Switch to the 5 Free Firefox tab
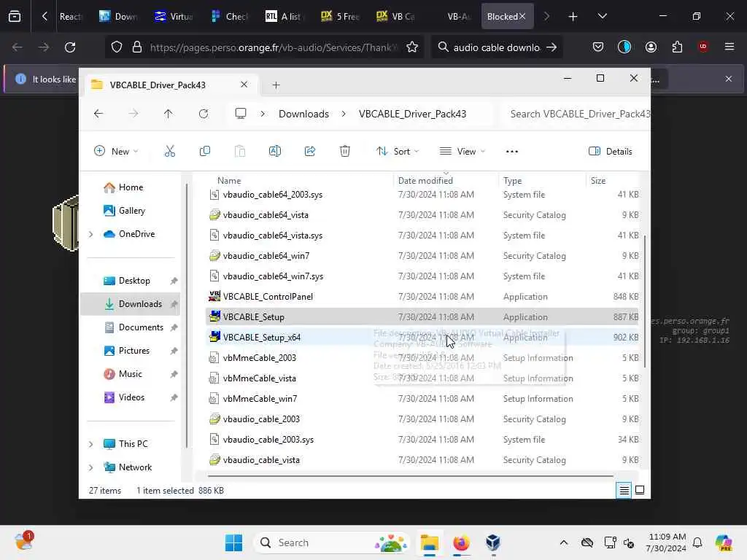Screen dimensions: 747x560 pyautogui.click(x=340, y=17)
